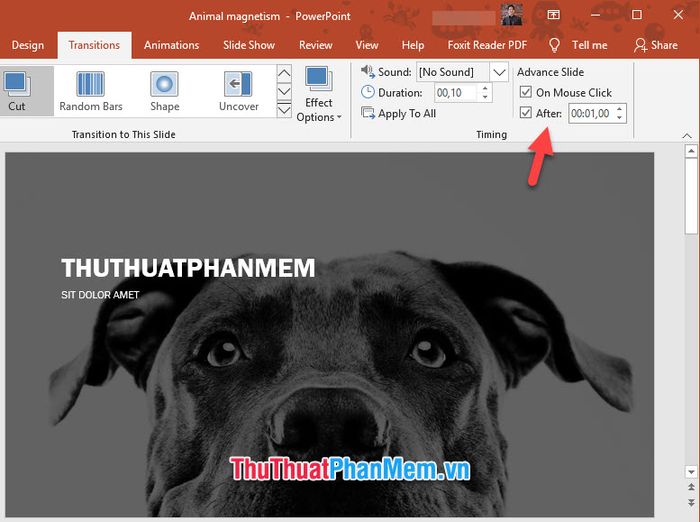The width and height of the screenshot is (700, 522).
Task: Click the sound speaker icon
Action: tap(367, 71)
